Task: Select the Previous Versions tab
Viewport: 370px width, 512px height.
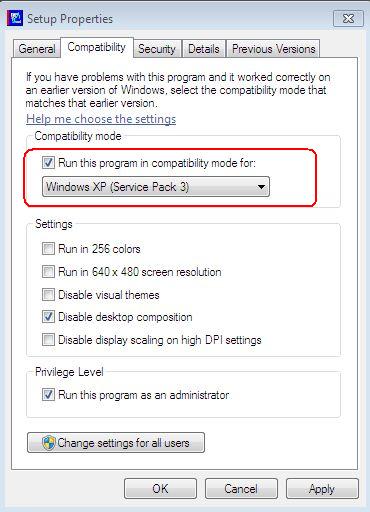Action: [273, 49]
